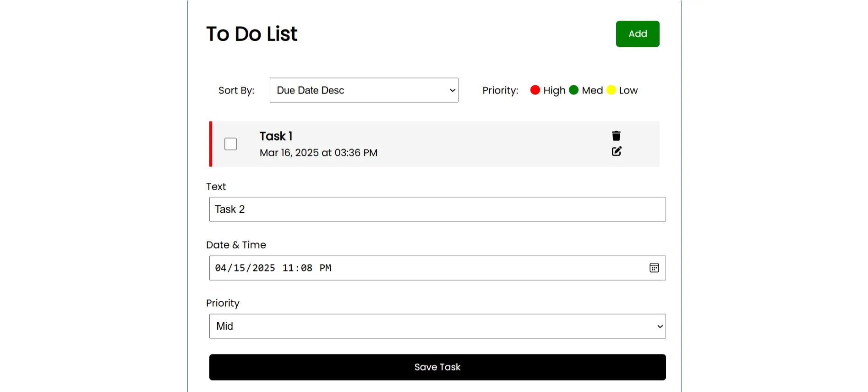Click the Add button
The width and height of the screenshot is (868, 392).
[x=638, y=34]
